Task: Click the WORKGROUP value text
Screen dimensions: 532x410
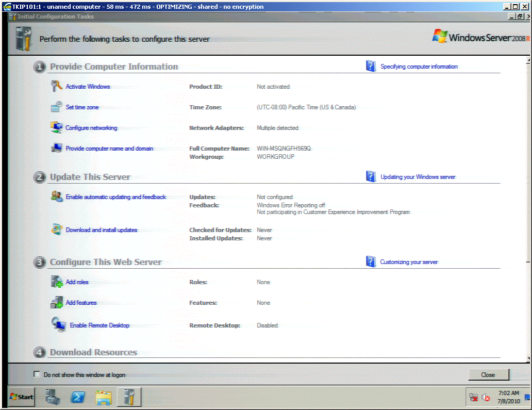Action: [x=275, y=157]
